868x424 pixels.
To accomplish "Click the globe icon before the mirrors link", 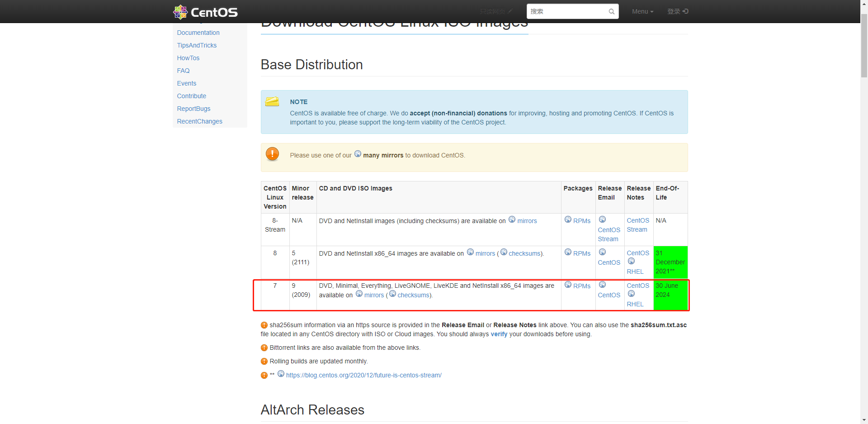I will pos(358,154).
